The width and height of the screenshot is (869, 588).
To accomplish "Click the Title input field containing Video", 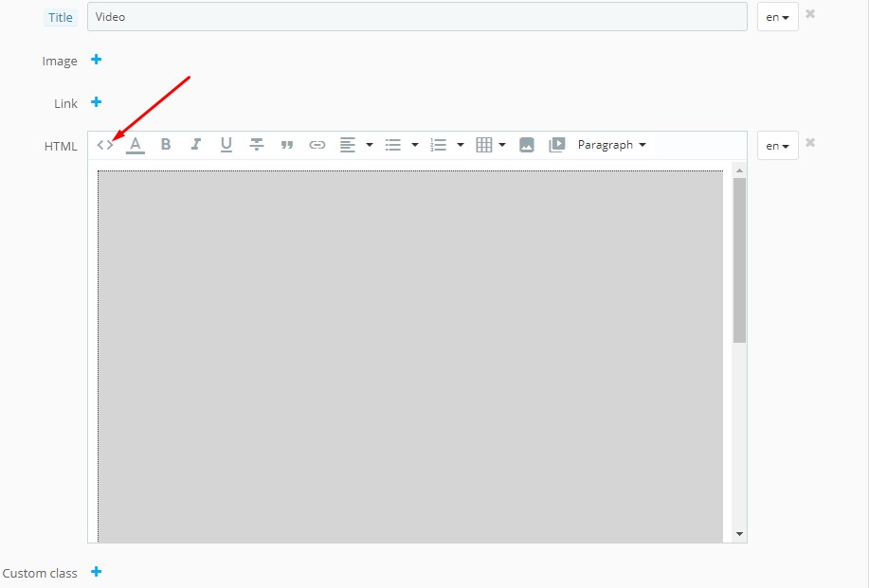I will (x=417, y=17).
